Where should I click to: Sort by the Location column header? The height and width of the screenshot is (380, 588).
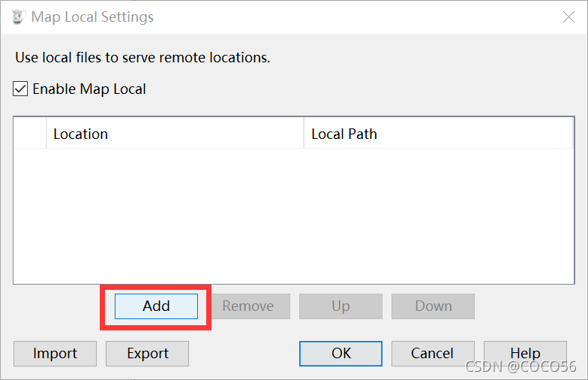(x=175, y=134)
